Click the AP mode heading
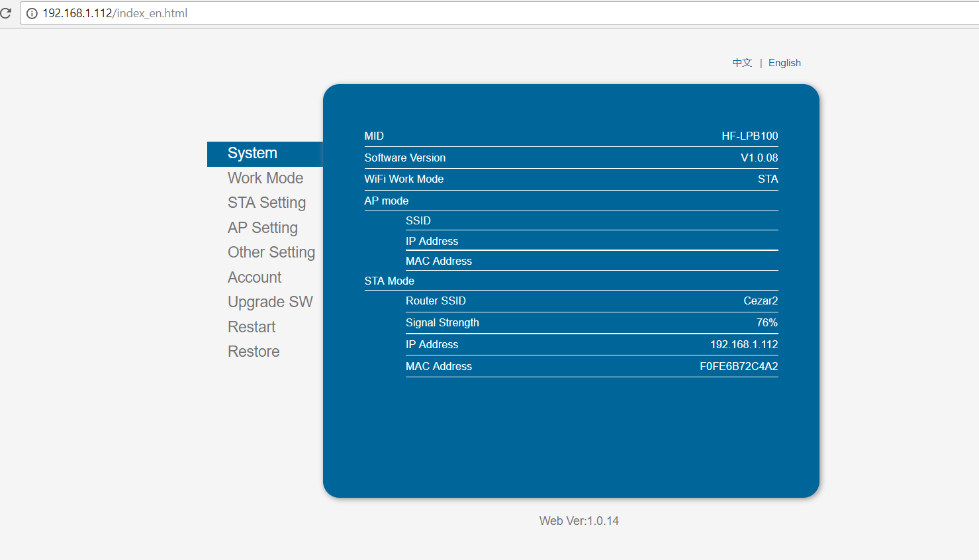Viewport: 979px width, 560px height. point(387,201)
